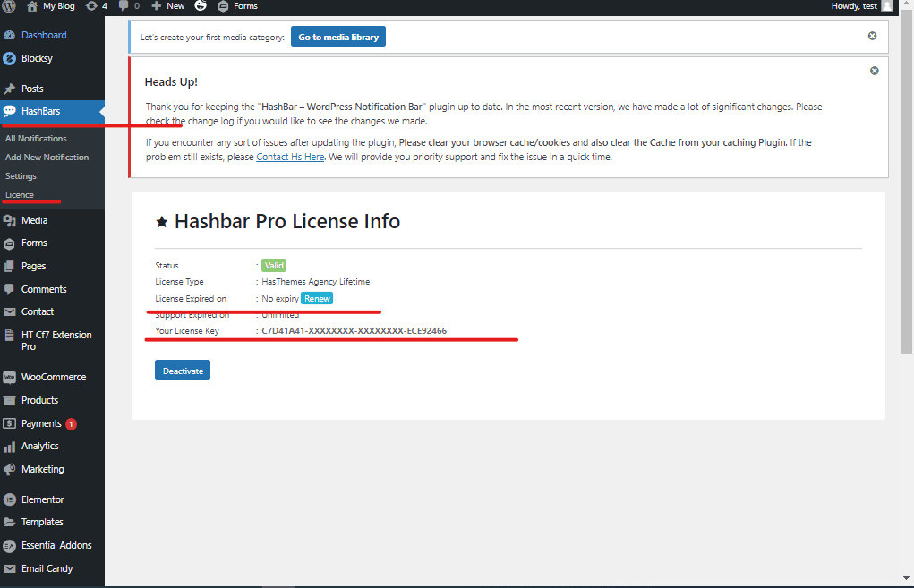
Task: Open the My Blog home icon
Action: tap(32, 6)
